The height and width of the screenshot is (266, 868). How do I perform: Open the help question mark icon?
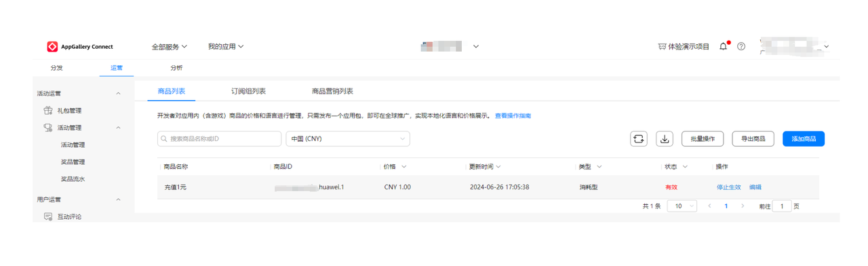coord(741,47)
